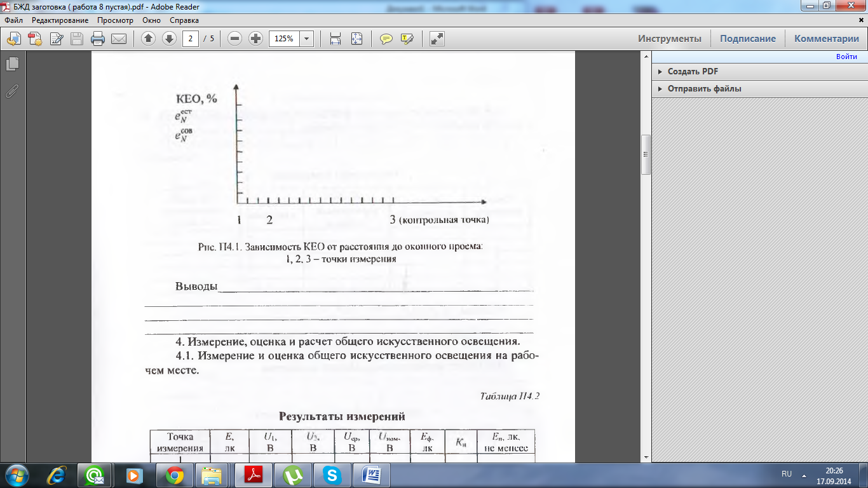The width and height of the screenshot is (868, 488).
Task: Click the page number field showing 2
Action: (191, 39)
